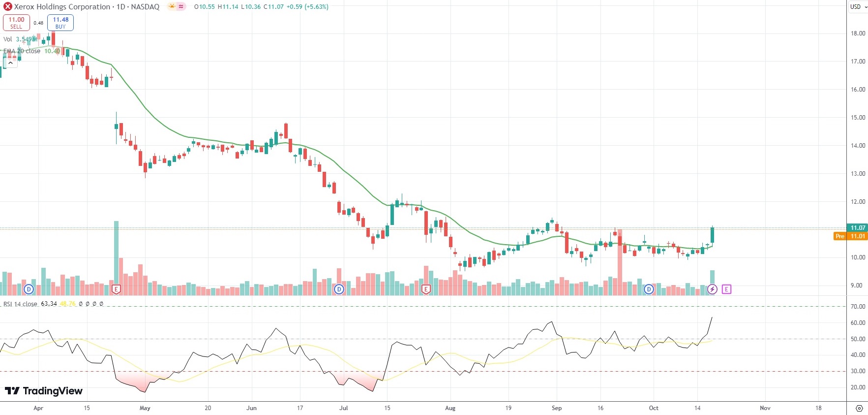Viewport: 868px width, 415px height.
Task: Click the blue dividend D marker near April
Action: [x=29, y=289]
